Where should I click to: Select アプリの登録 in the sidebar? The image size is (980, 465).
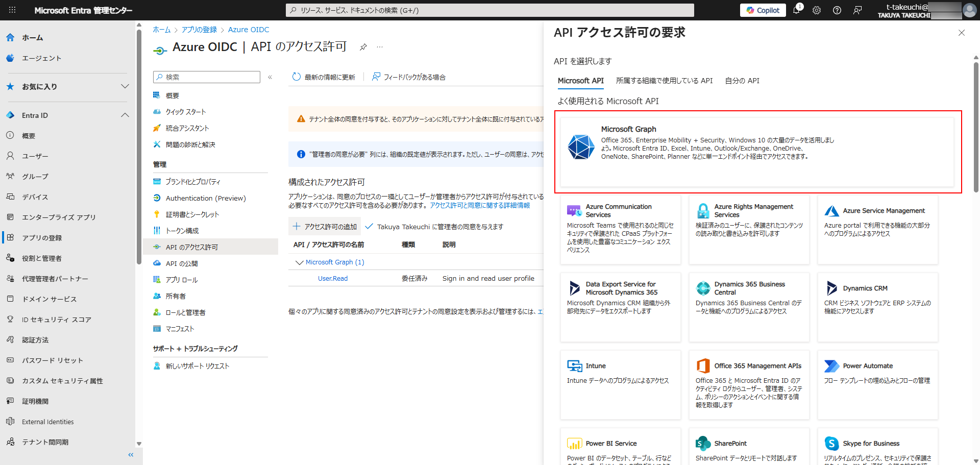click(x=42, y=238)
